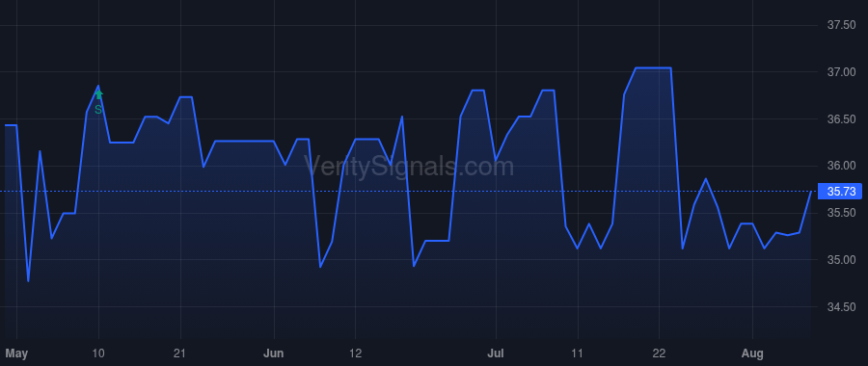Click the Aug date axis label
This screenshot has width=868, height=366.
(753, 353)
